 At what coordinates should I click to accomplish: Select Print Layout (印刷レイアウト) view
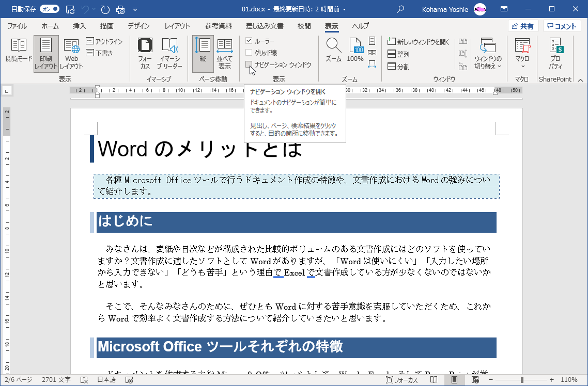point(46,54)
